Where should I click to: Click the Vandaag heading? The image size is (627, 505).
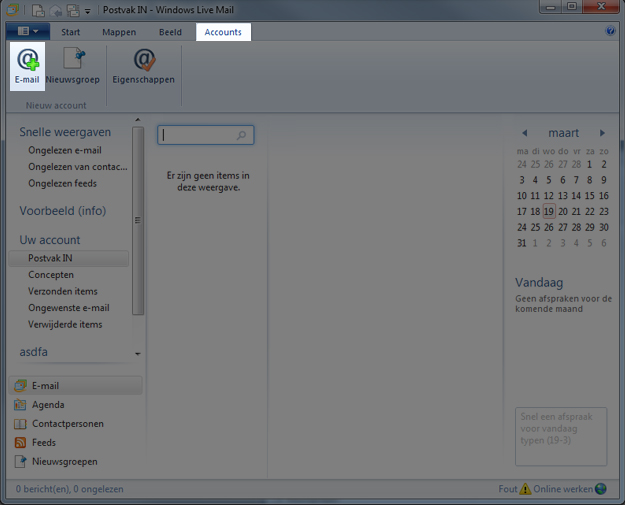(539, 283)
